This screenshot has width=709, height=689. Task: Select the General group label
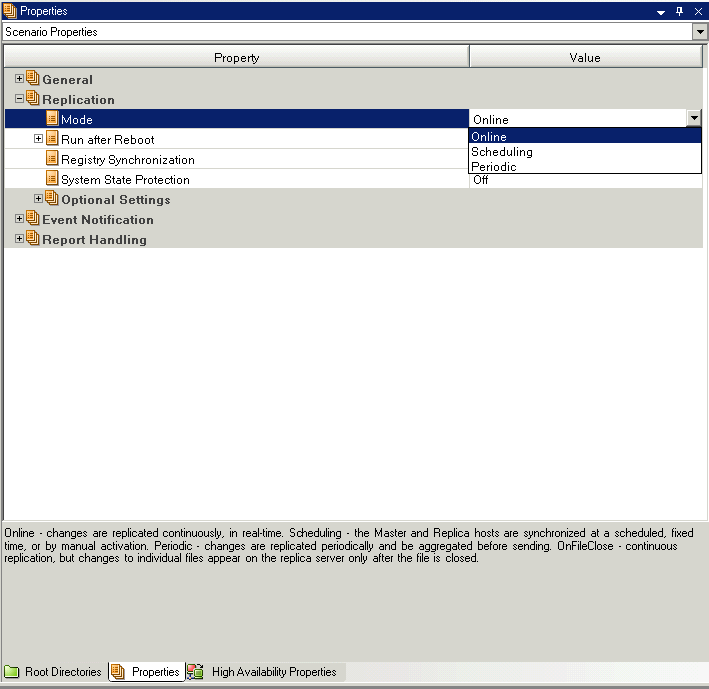[x=67, y=80]
